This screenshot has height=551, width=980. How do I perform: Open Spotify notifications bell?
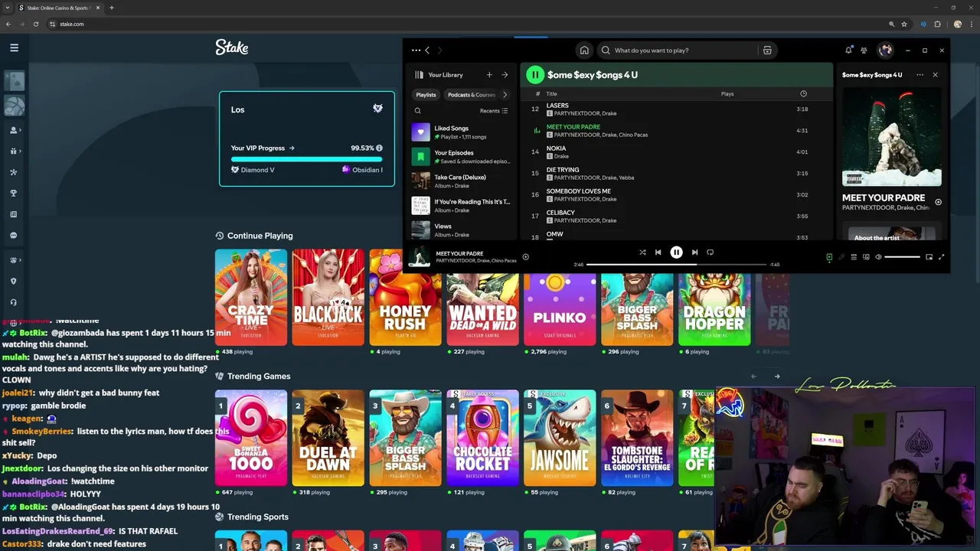(x=848, y=51)
